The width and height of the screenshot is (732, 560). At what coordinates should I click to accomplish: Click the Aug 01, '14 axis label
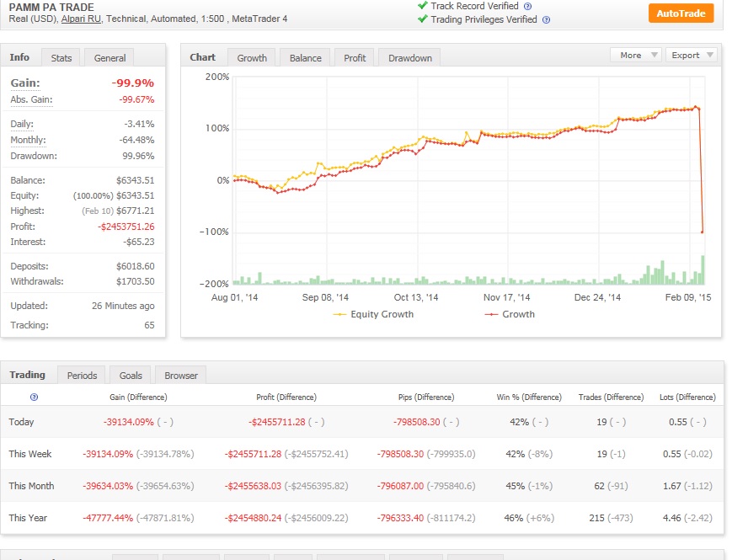pos(234,298)
